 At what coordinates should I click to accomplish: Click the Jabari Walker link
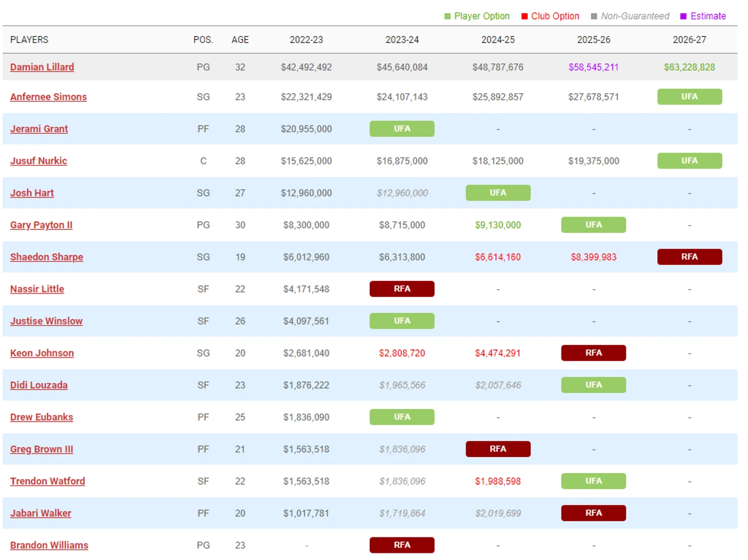(40, 513)
